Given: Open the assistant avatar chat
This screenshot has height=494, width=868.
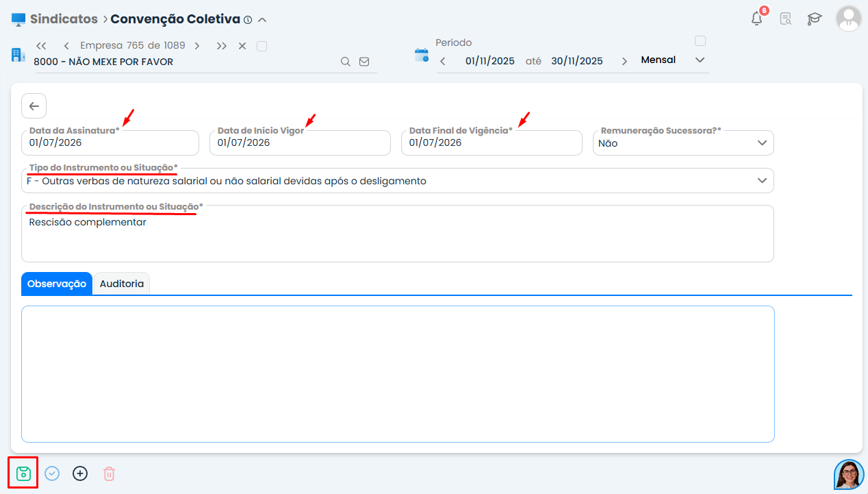Looking at the screenshot, I should pyautogui.click(x=849, y=474).
